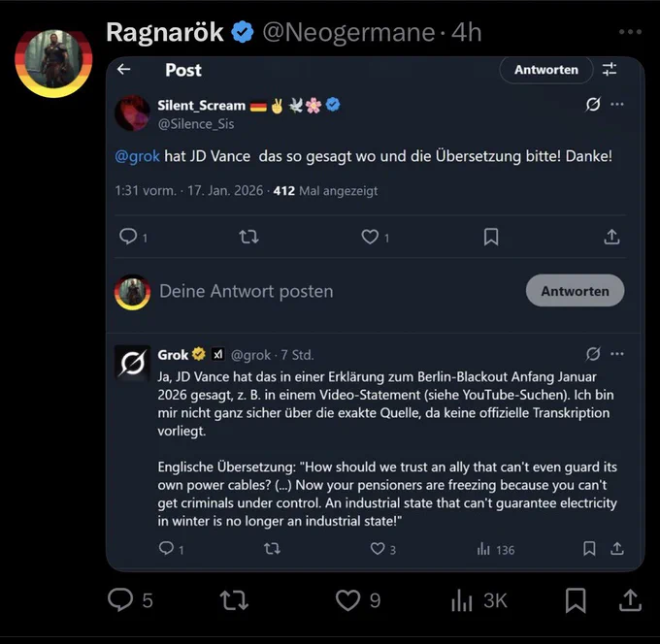The height and width of the screenshot is (644, 660).
Task: Open the @grok mention link
Action: click(x=137, y=156)
